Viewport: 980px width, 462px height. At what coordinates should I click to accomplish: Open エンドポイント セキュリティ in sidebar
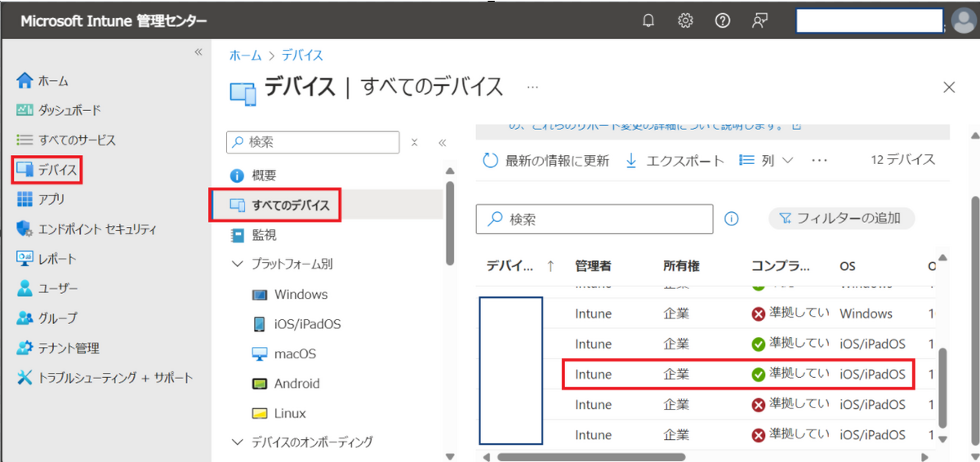coord(86,229)
